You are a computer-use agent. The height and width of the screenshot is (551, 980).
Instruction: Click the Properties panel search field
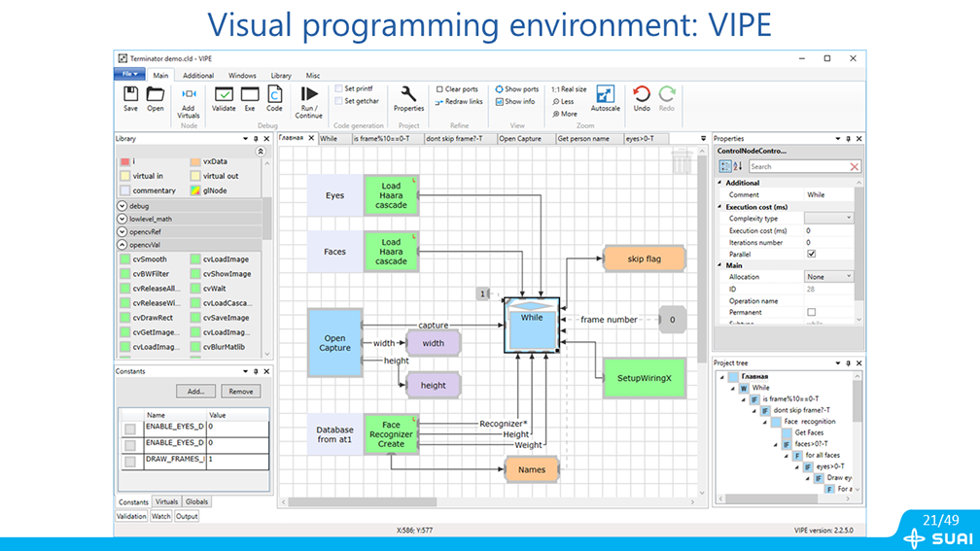pyautogui.click(x=797, y=167)
